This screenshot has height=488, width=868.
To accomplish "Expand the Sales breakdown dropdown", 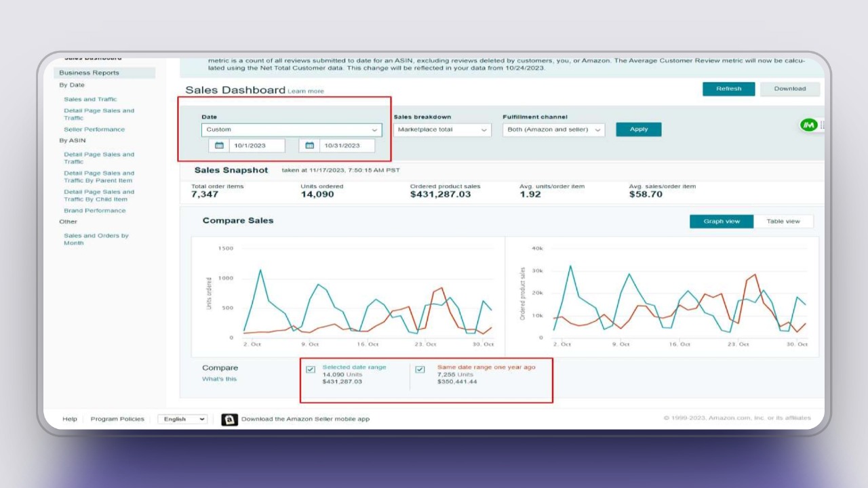I will [442, 129].
